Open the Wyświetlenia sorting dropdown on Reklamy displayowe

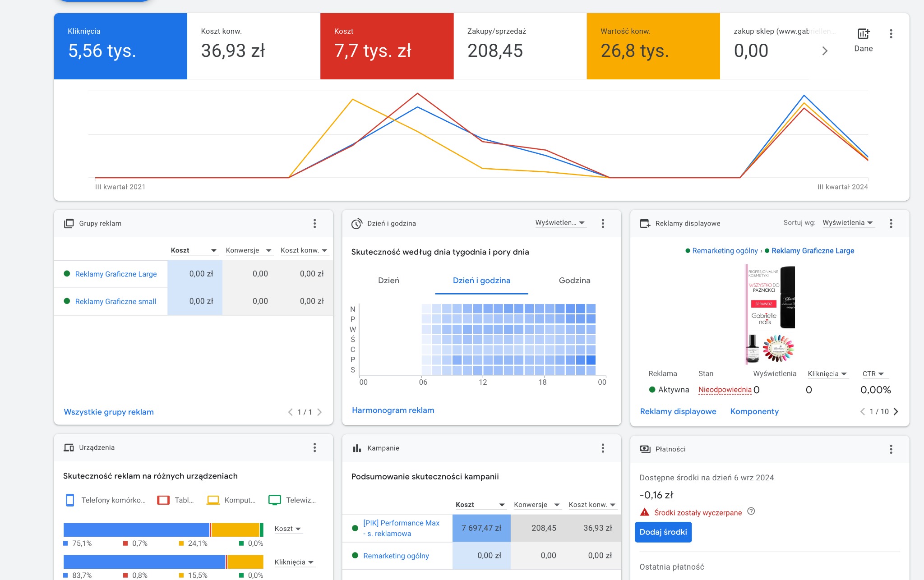click(x=848, y=222)
